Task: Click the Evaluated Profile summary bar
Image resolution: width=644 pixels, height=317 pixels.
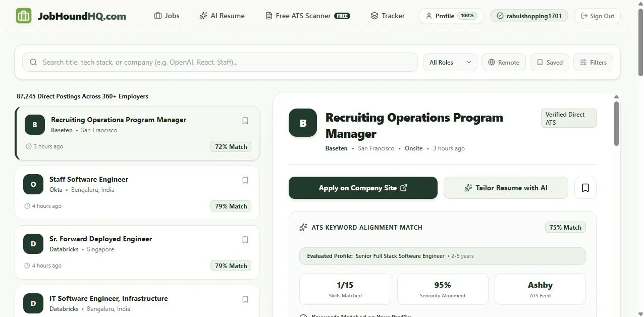Action: point(443,256)
